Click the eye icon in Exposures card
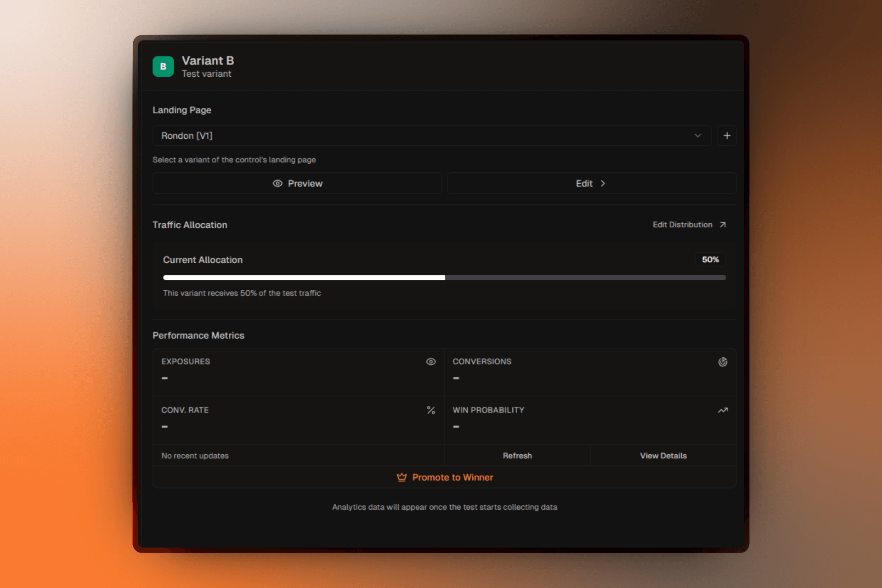The height and width of the screenshot is (588, 882). 430,362
